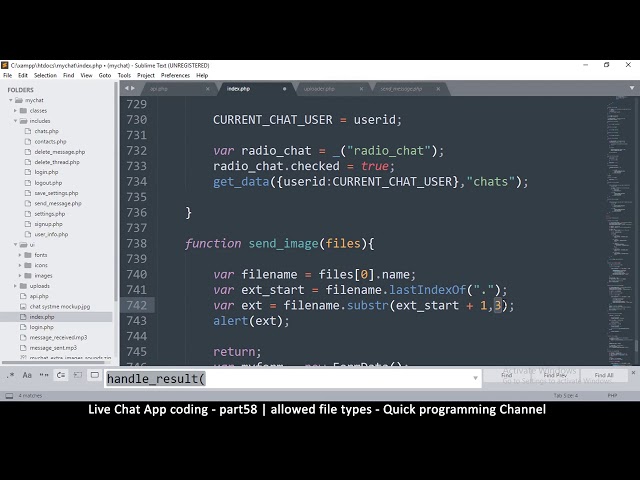Click the uploads folder icon

[23, 286]
